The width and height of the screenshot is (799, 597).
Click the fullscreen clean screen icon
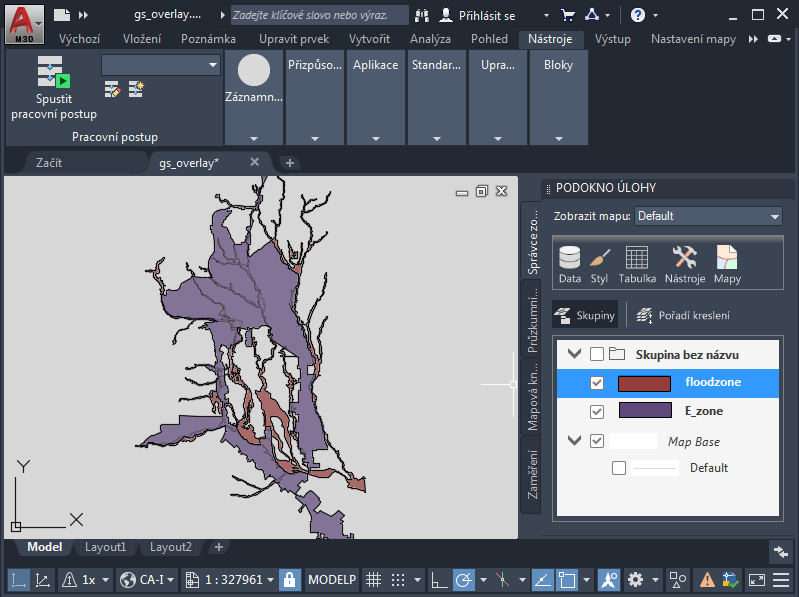[x=757, y=580]
